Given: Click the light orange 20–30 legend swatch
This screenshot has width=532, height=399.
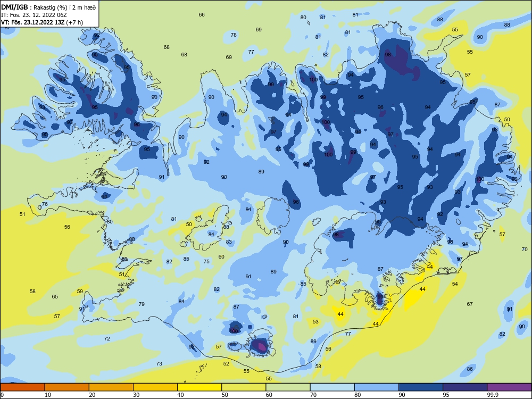Looking at the screenshot, I should (x=111, y=387).
